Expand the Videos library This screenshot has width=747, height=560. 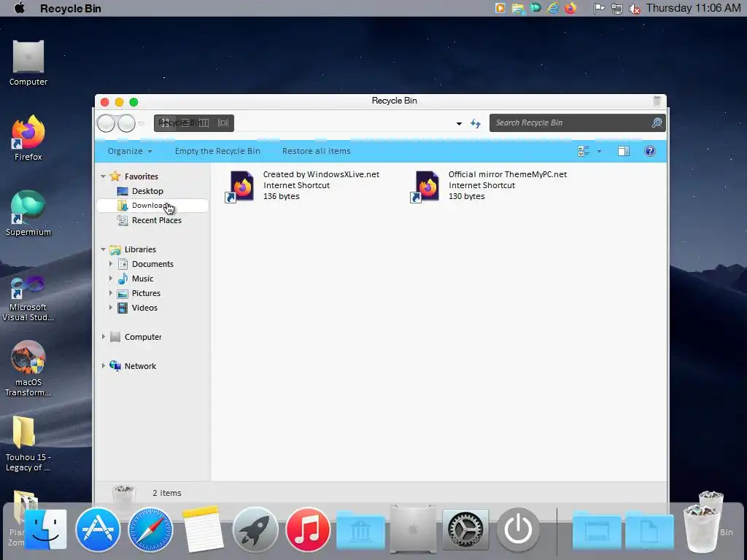tap(111, 308)
